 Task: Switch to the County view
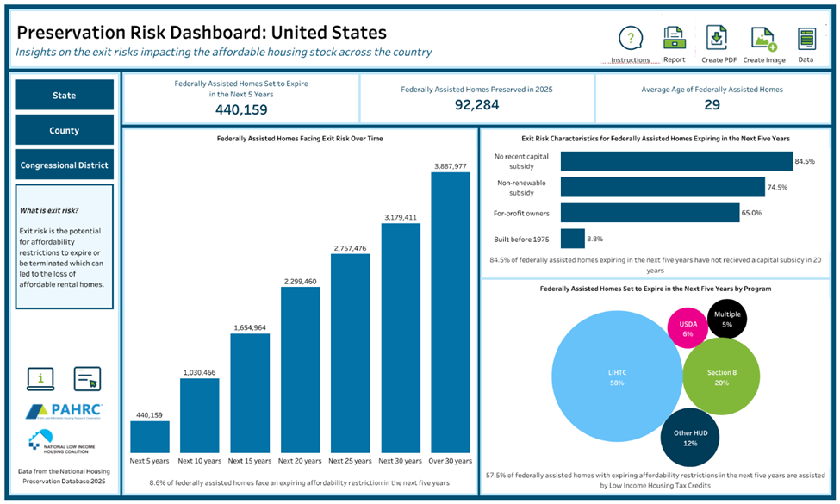coord(65,129)
